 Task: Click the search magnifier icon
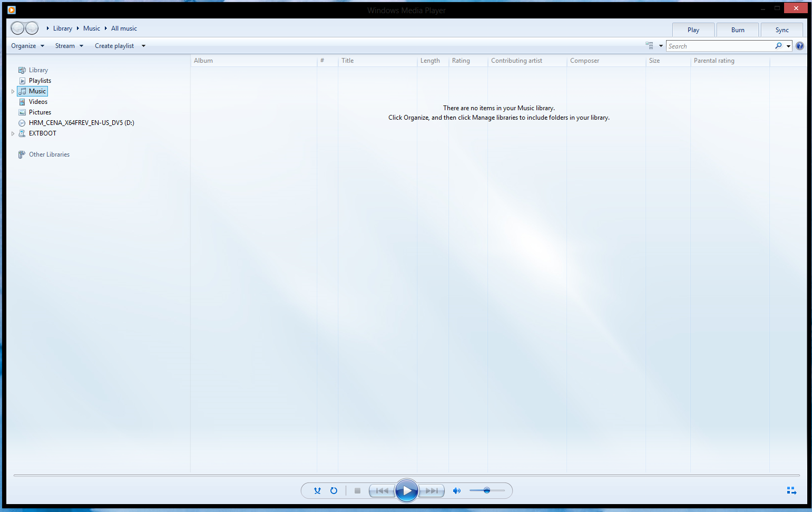(778, 46)
